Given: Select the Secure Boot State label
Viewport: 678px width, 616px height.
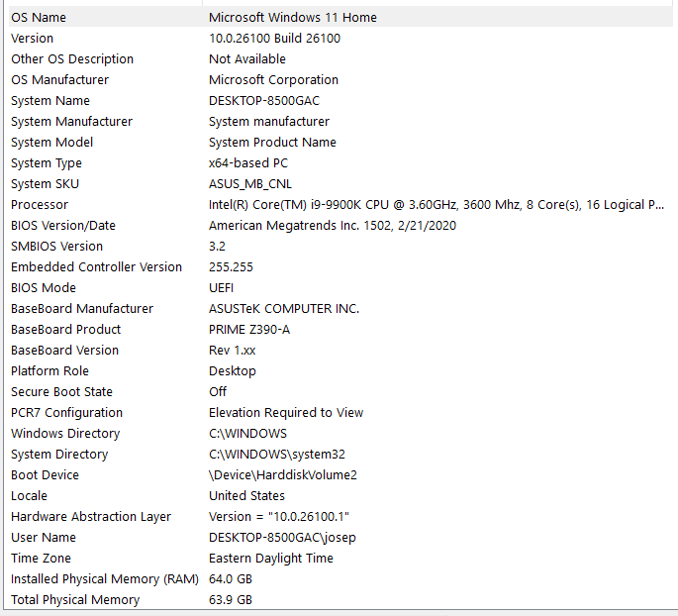Looking at the screenshot, I should pos(61,391).
